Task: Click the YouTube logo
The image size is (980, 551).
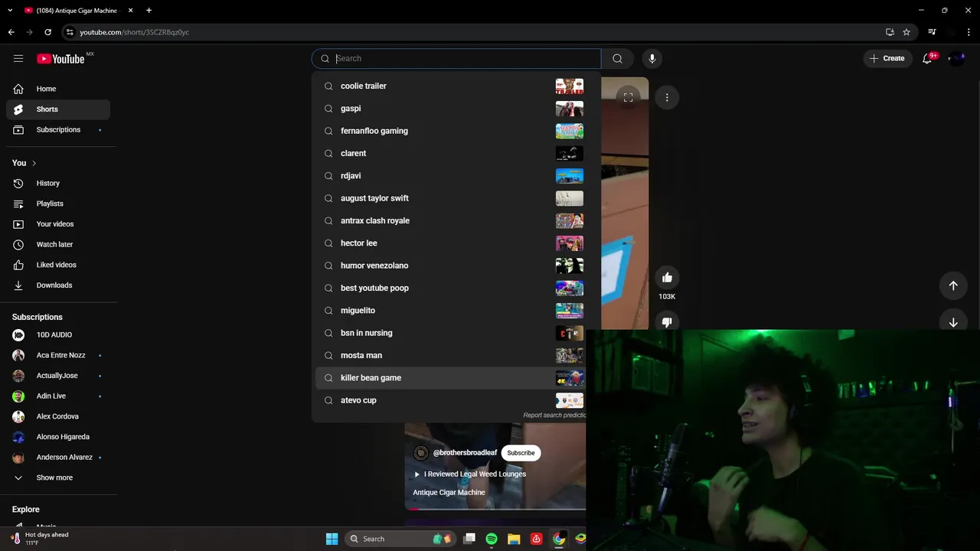Action: tap(60, 59)
